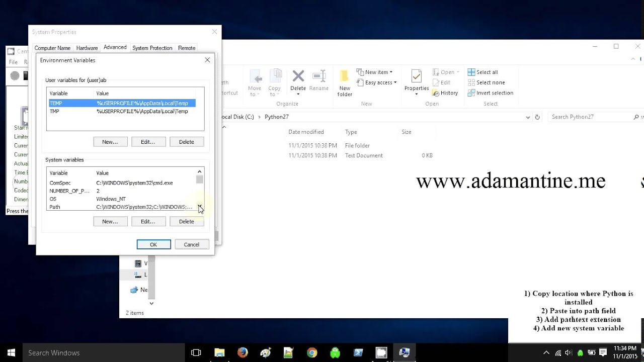Cancel the Environment Variables dialog
This screenshot has height=362, width=644.
(192, 244)
